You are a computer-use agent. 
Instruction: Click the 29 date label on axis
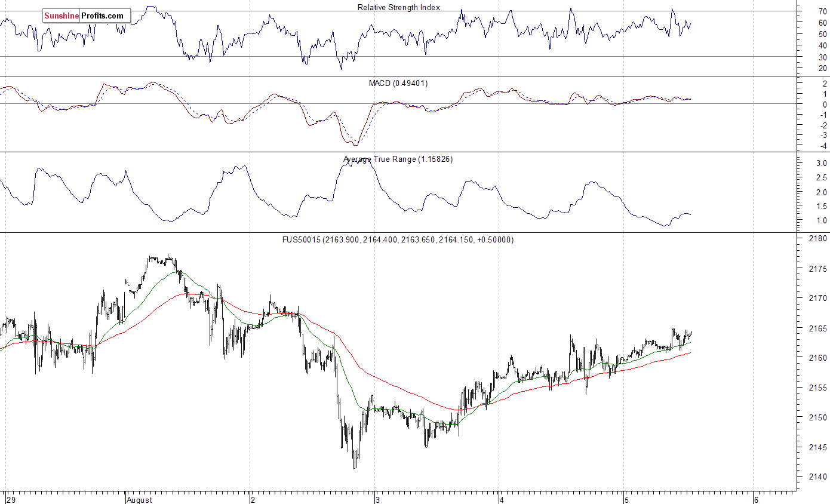(x=11, y=499)
